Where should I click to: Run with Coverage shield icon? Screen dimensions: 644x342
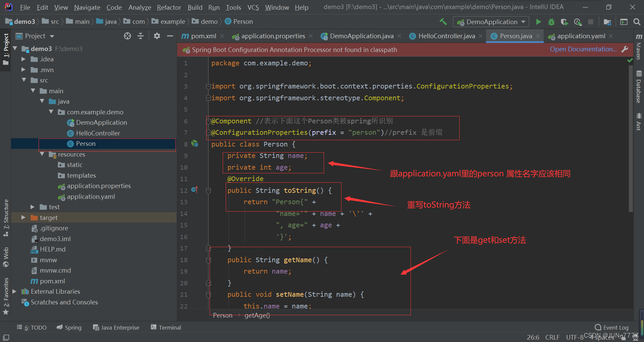pyautogui.click(x=564, y=22)
